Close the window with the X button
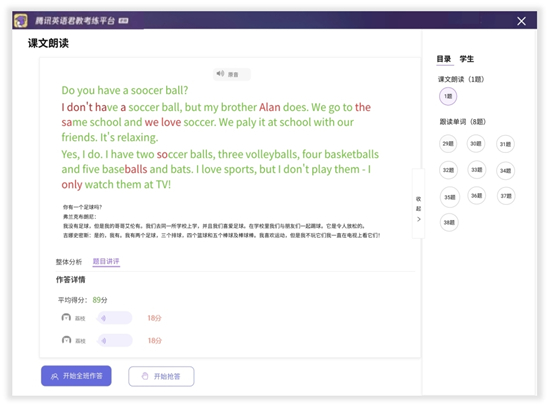This screenshot has width=550, height=407. pyautogui.click(x=521, y=21)
